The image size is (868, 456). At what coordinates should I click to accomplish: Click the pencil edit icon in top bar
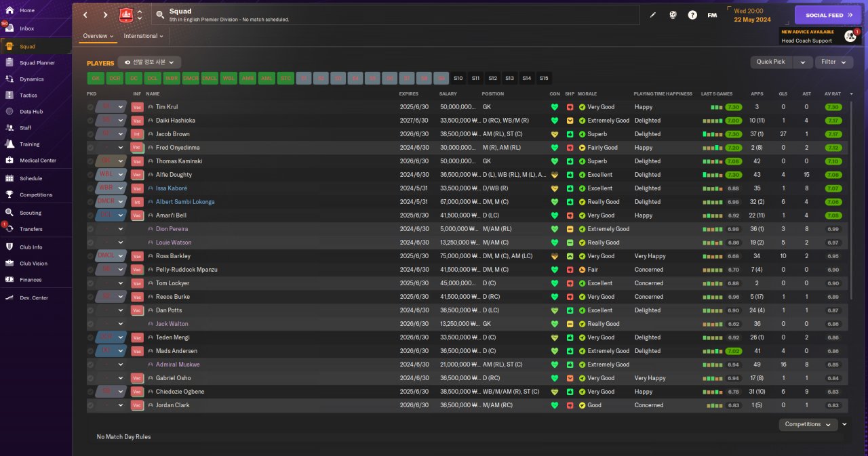[653, 15]
